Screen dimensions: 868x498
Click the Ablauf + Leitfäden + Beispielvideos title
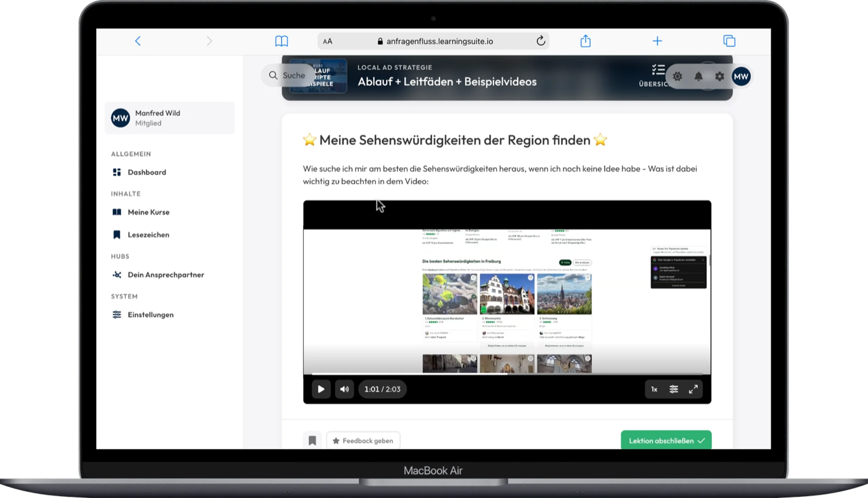(x=447, y=82)
